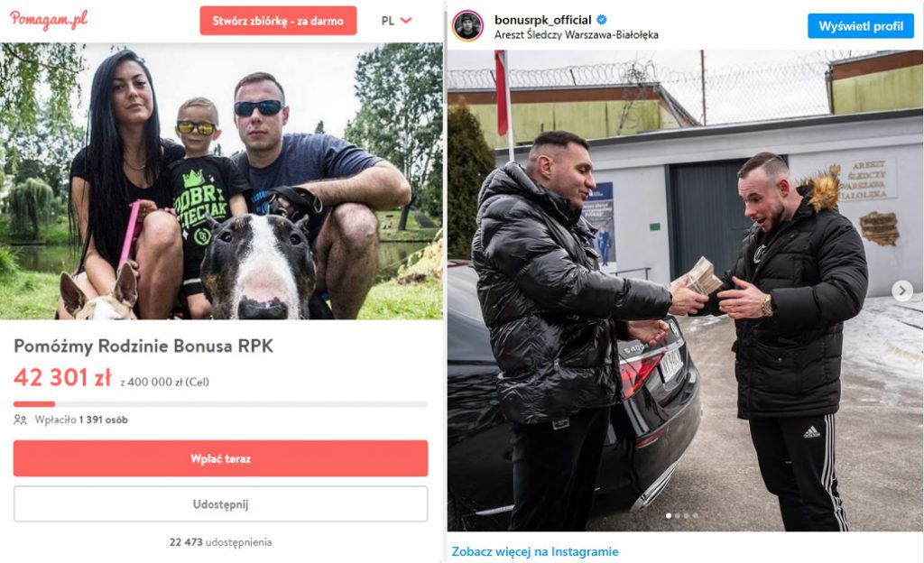
Task: Open 'Zobacz więcej na Instagramie' link
Action: tap(535, 552)
